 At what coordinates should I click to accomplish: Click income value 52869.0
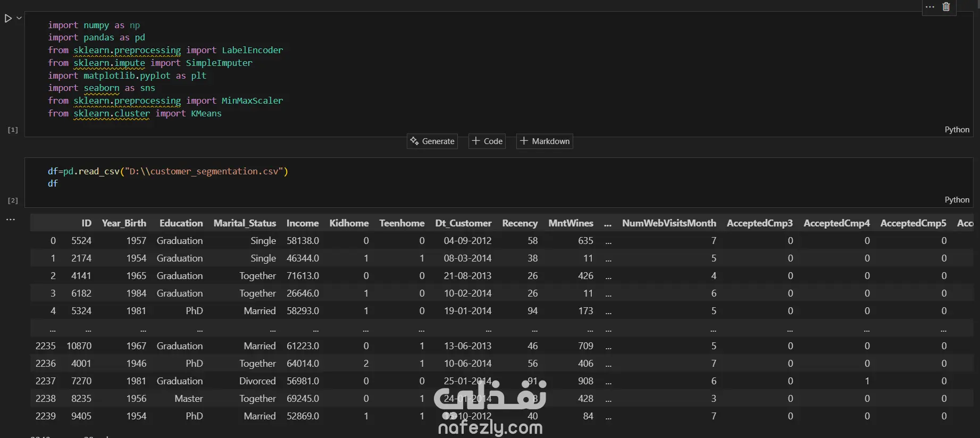(x=303, y=416)
